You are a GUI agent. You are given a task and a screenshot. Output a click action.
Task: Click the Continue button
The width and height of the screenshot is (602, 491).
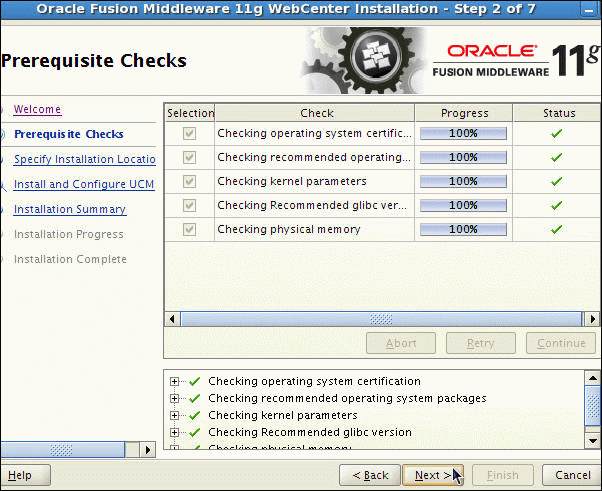561,343
